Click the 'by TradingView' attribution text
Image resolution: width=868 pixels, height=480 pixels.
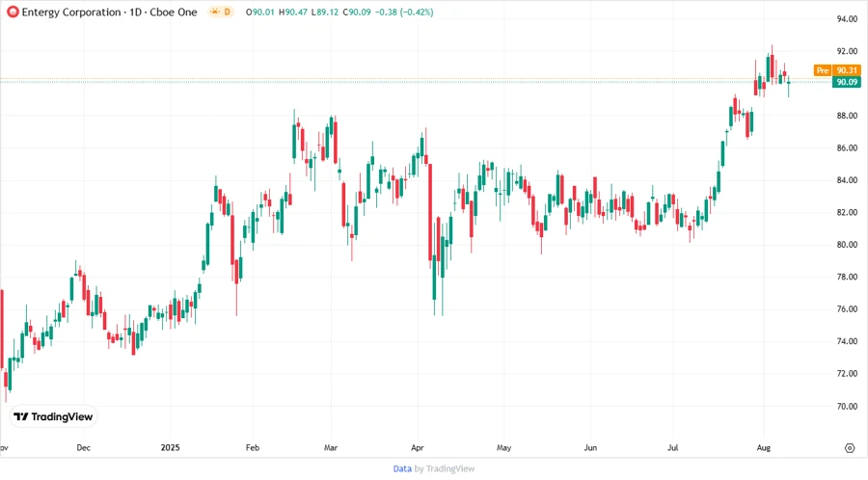click(445, 469)
